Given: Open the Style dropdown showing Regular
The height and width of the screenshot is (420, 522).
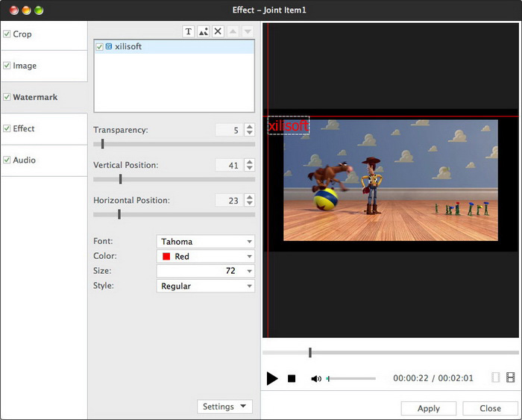Looking at the screenshot, I should pyautogui.click(x=206, y=286).
